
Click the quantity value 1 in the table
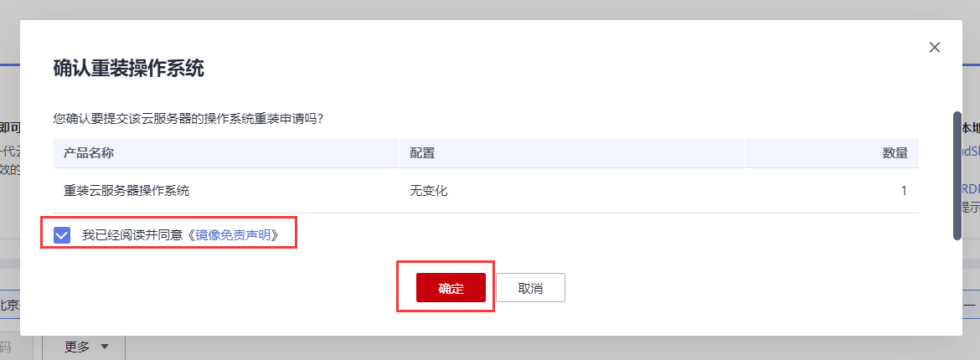pos(904,191)
